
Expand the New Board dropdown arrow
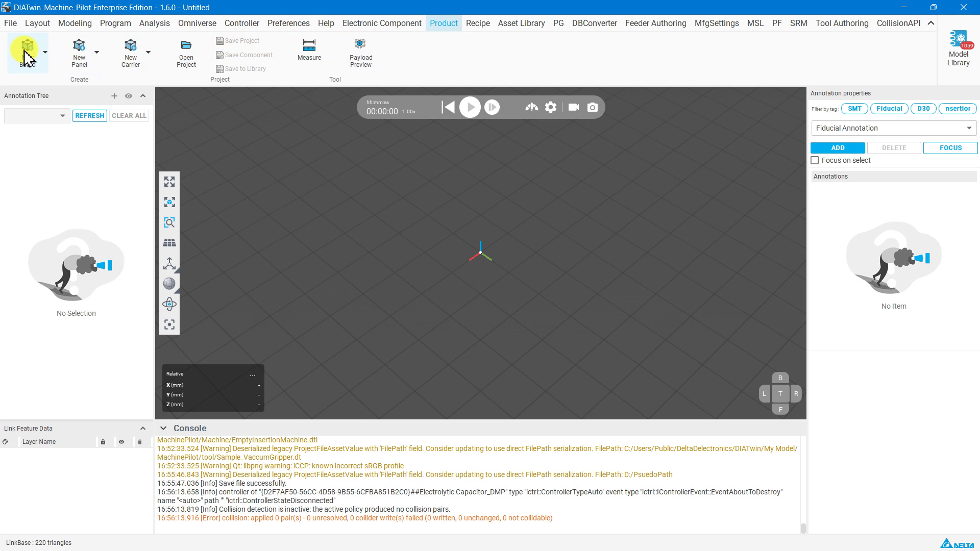click(x=45, y=52)
